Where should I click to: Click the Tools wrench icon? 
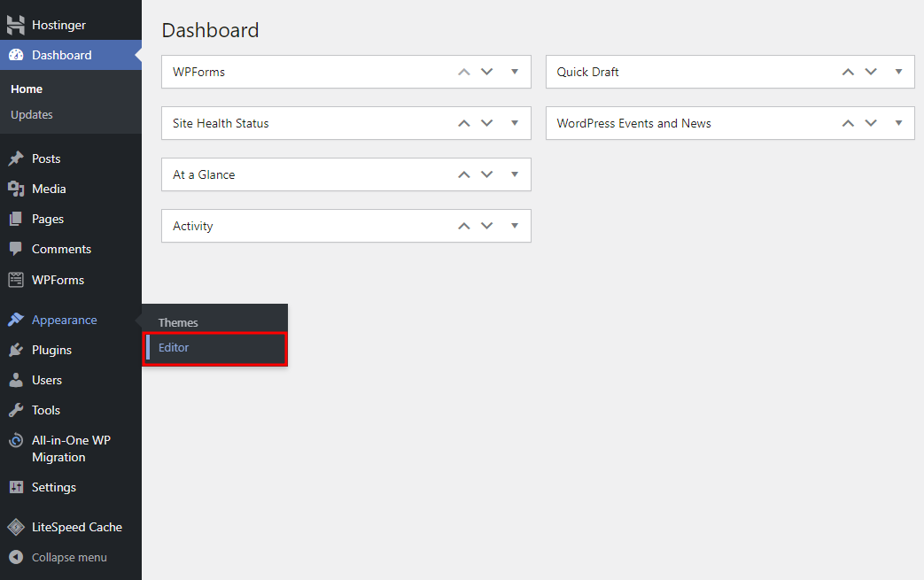(x=17, y=410)
